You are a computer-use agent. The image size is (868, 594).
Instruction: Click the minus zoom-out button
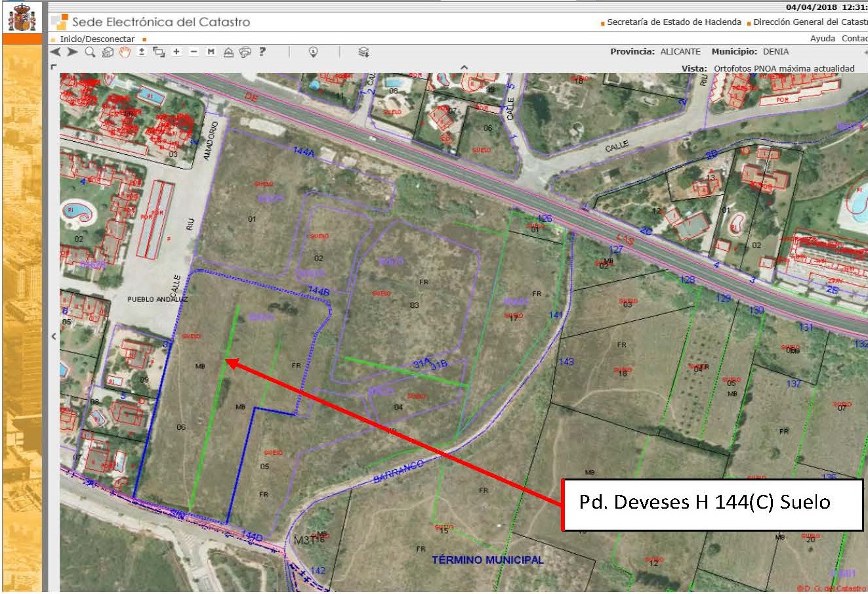tap(194, 52)
